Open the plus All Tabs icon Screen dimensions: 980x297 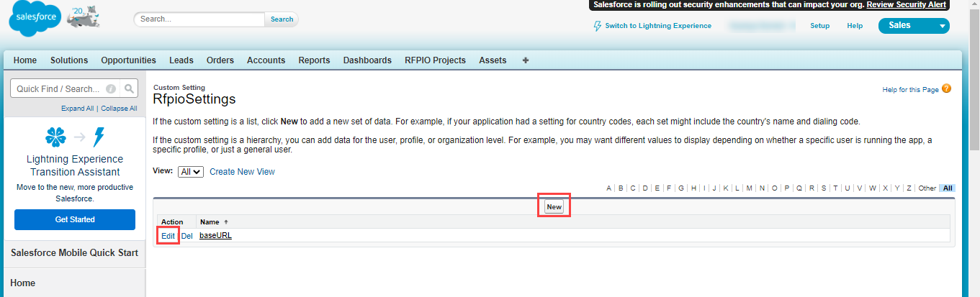tap(525, 60)
